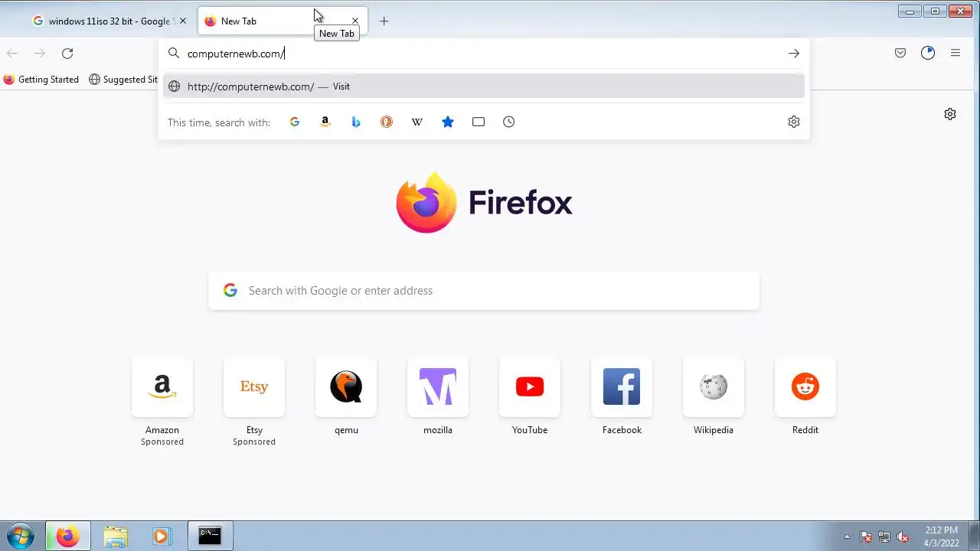The image size is (980, 551).
Task: Personalize New Tab with the gear icon
Action: 950,114
